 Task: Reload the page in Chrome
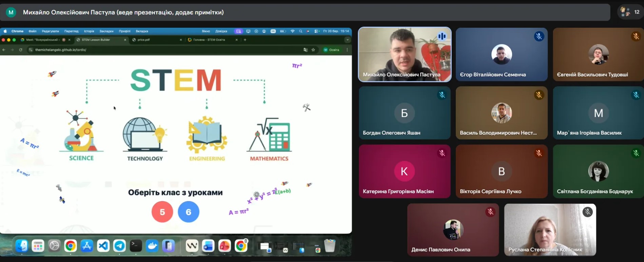21,50
